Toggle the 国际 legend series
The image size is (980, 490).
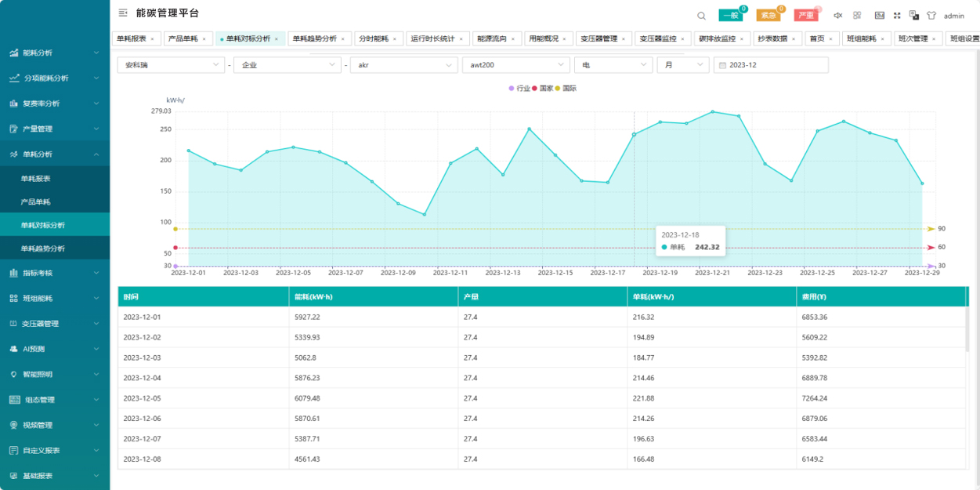566,89
